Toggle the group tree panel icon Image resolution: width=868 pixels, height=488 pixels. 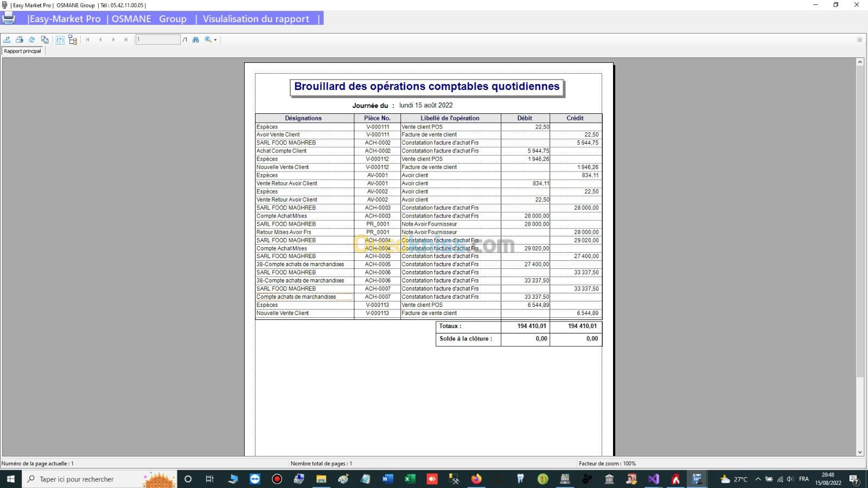73,40
